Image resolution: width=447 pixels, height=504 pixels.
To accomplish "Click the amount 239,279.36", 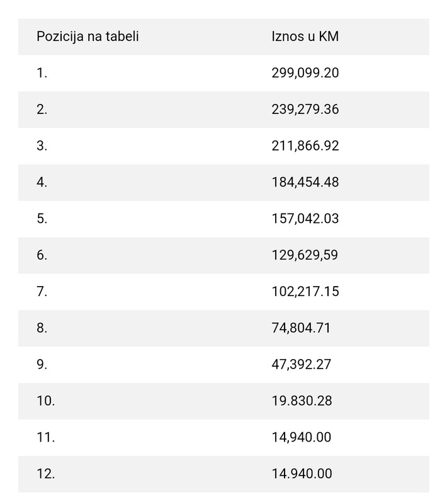I will point(305,109).
